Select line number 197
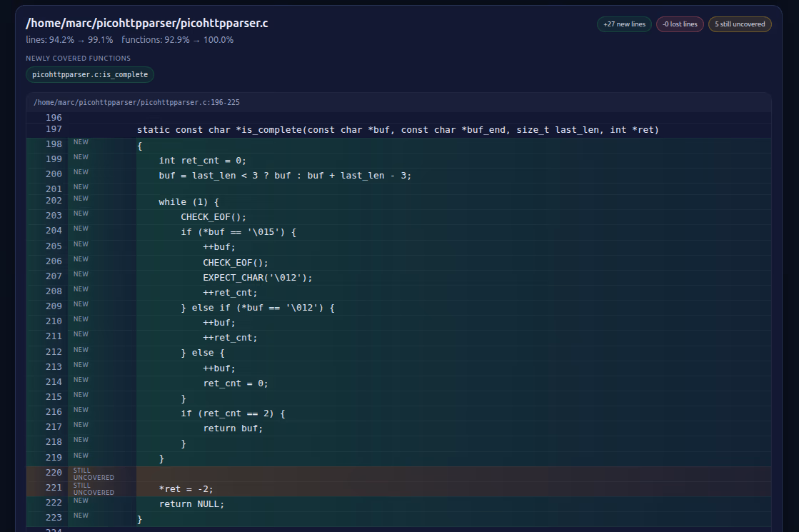Viewport: 799px width, 532px height. coord(54,130)
